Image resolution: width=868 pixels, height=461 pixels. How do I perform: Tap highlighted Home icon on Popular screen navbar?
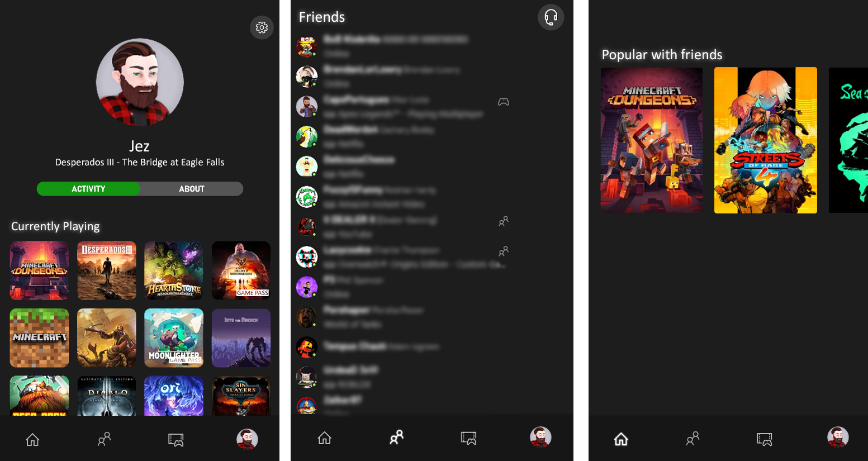click(621, 439)
